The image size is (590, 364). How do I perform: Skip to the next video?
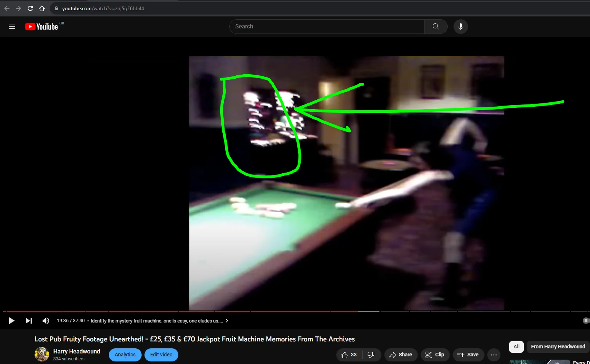pyautogui.click(x=28, y=321)
